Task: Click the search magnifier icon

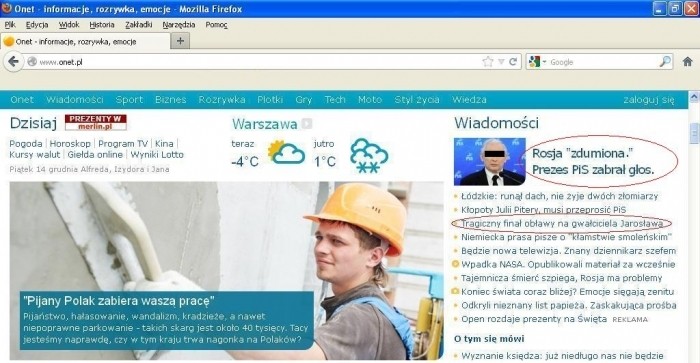Action: [665, 62]
